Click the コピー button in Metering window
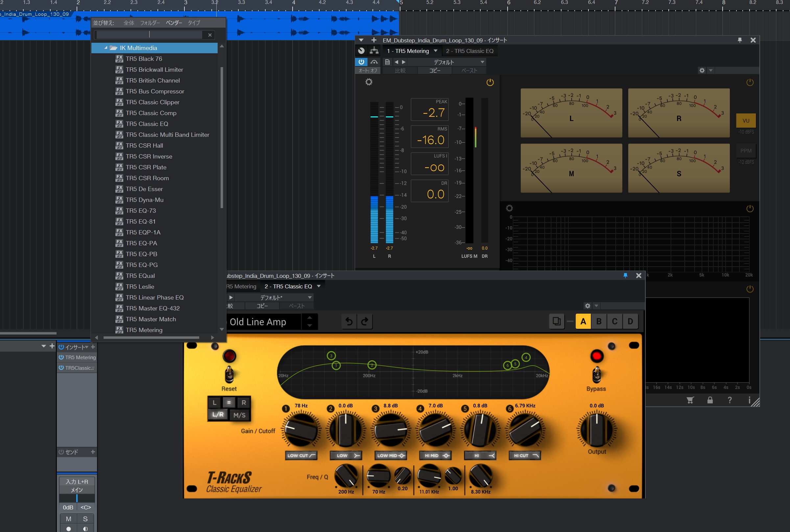 click(435, 71)
